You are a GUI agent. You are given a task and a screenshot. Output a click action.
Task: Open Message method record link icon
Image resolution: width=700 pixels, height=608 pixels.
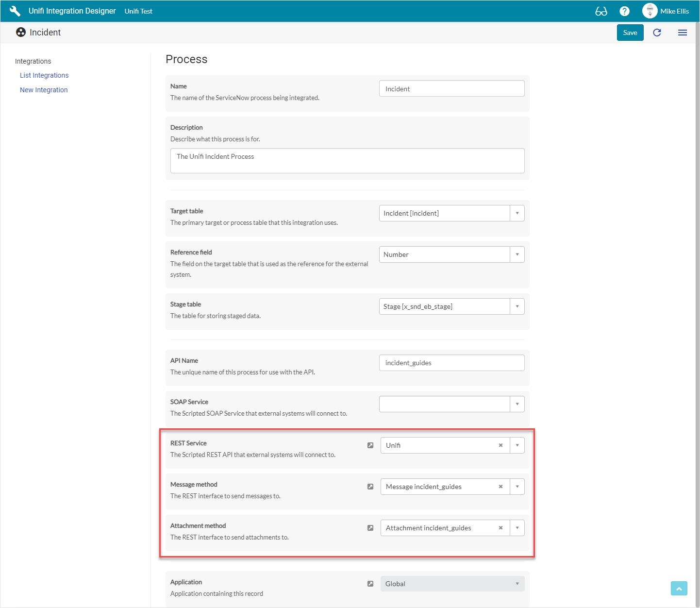370,487
